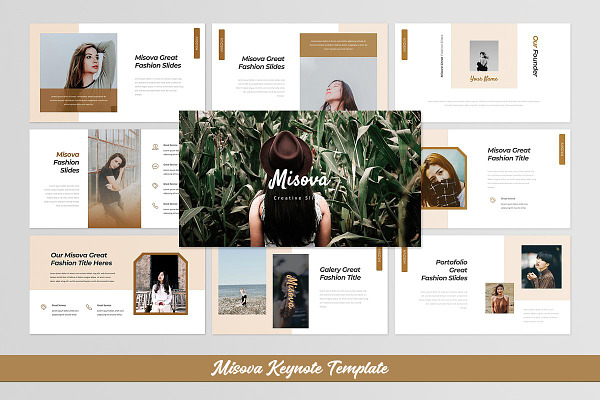
Task: Click the phone icon under the services list
Action: click(x=155, y=206)
